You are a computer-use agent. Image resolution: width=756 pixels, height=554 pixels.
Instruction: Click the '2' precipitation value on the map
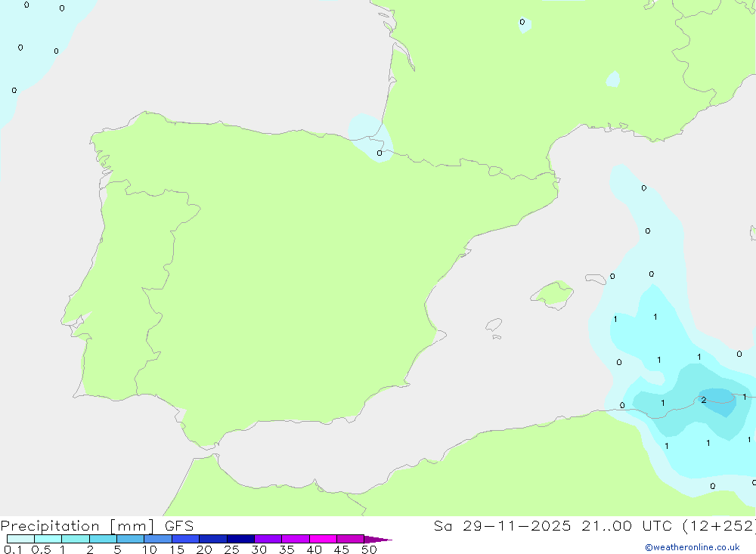click(x=704, y=400)
